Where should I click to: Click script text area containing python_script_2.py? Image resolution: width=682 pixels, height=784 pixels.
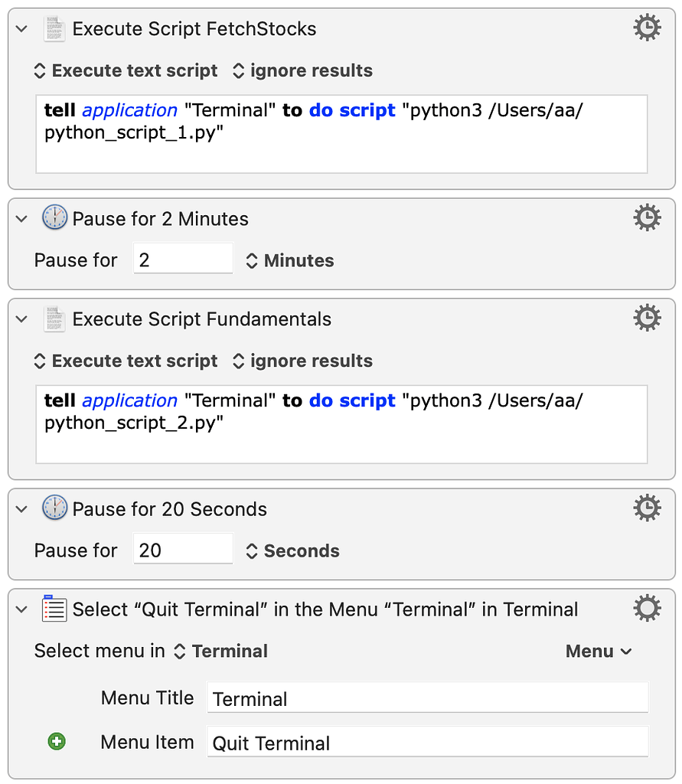(341, 424)
